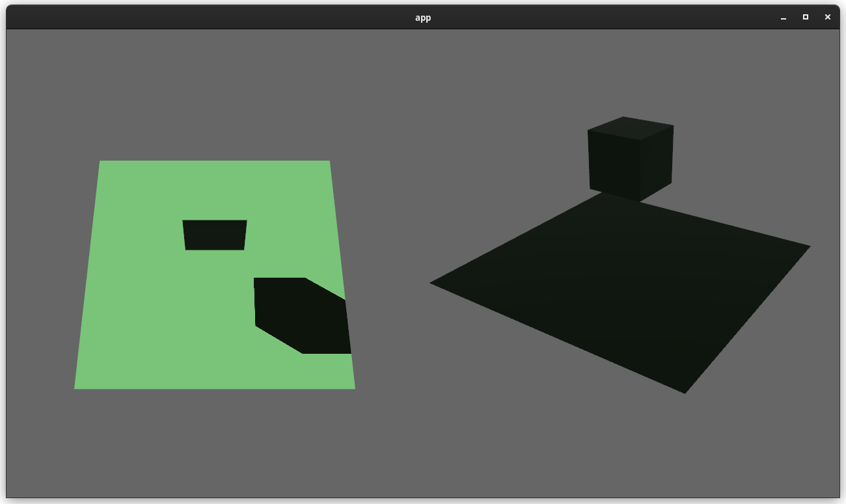This screenshot has width=846, height=504.
Task: Maximize the app window
Action: tap(806, 18)
